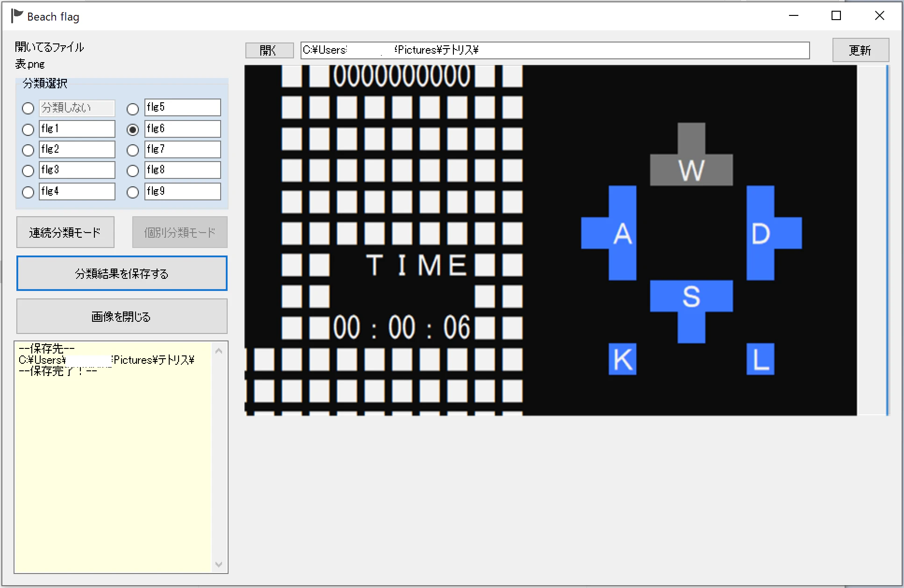Click the blue K key in image
This screenshot has width=904, height=588.
pos(622,359)
